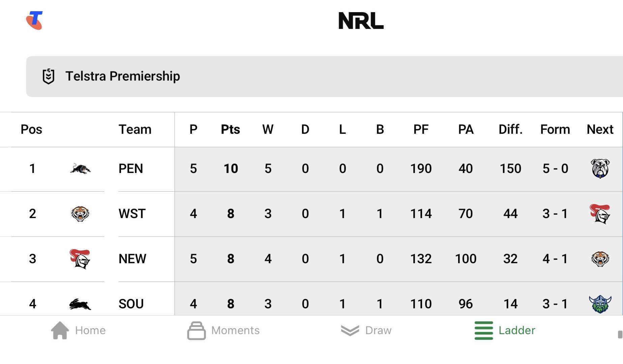
Task: Open Wests Tigers' next opponent Knights icon
Action: pos(600,214)
